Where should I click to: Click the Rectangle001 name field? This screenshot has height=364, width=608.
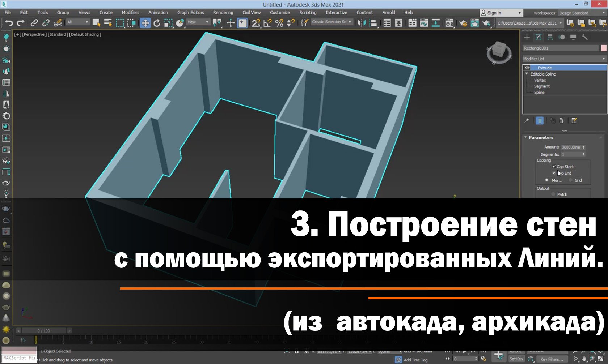tap(561, 48)
